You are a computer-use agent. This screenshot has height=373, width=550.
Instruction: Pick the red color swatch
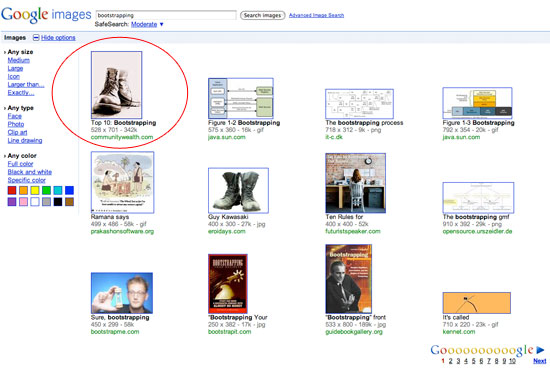tap(12, 190)
